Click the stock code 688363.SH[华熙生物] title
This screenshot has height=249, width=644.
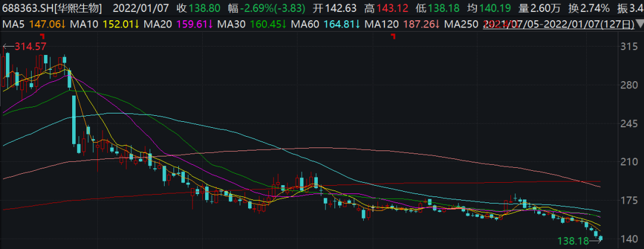(52, 8)
